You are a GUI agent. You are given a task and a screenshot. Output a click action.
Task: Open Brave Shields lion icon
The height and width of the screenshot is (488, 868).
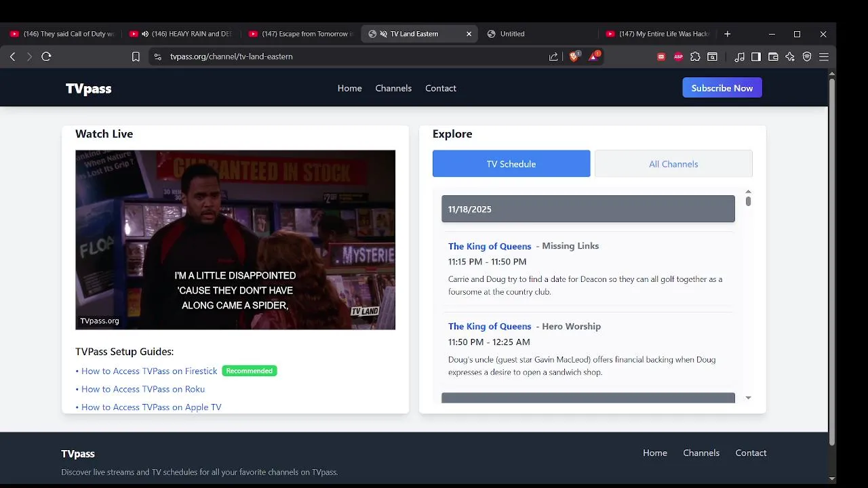click(574, 57)
